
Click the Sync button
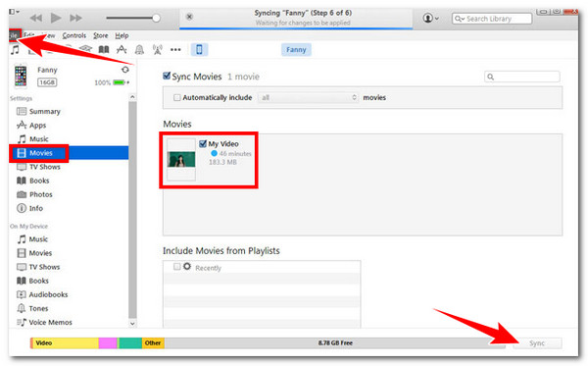click(x=537, y=343)
